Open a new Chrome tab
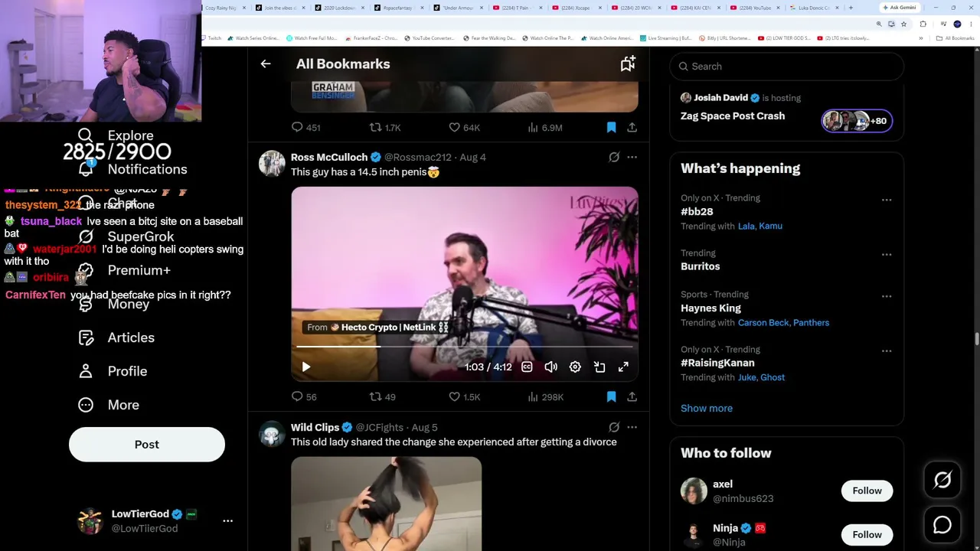The image size is (980, 551). pyautogui.click(x=851, y=8)
